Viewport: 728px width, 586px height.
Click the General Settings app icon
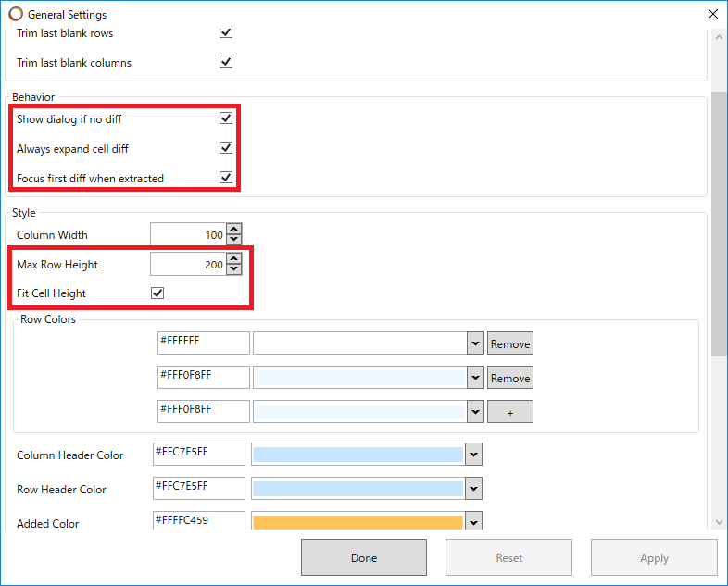(x=16, y=15)
